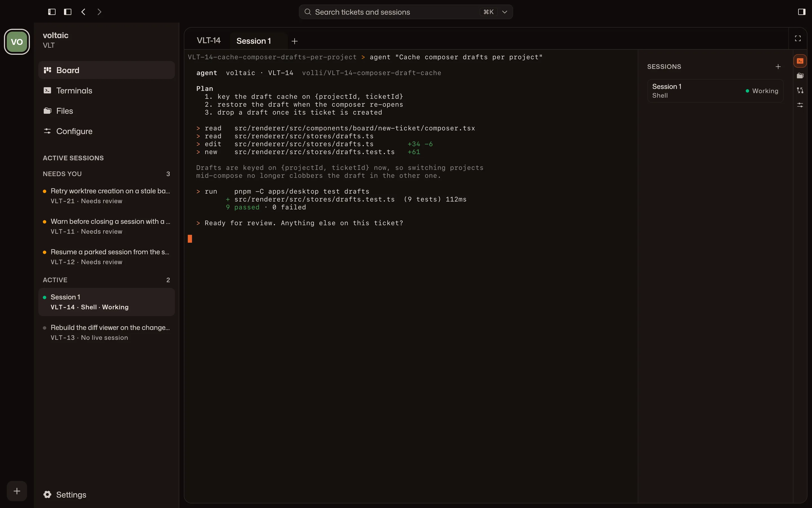Focus the Search tickets and sessions field

(406, 12)
